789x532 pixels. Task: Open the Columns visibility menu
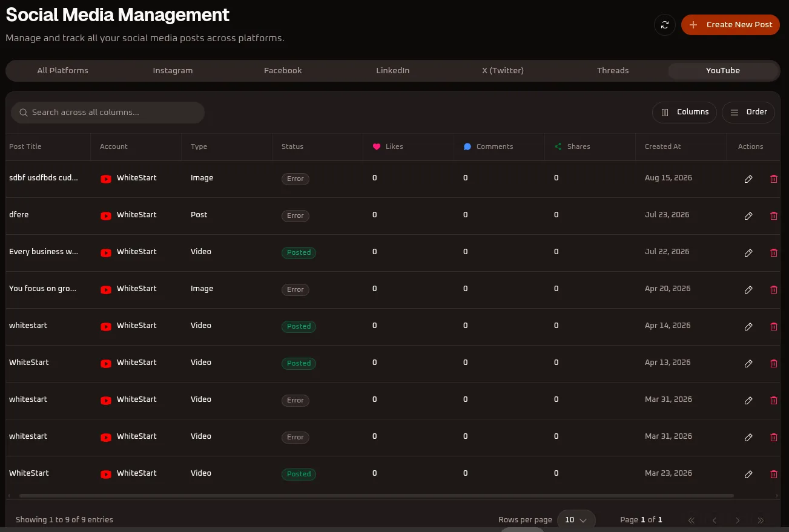(x=684, y=112)
